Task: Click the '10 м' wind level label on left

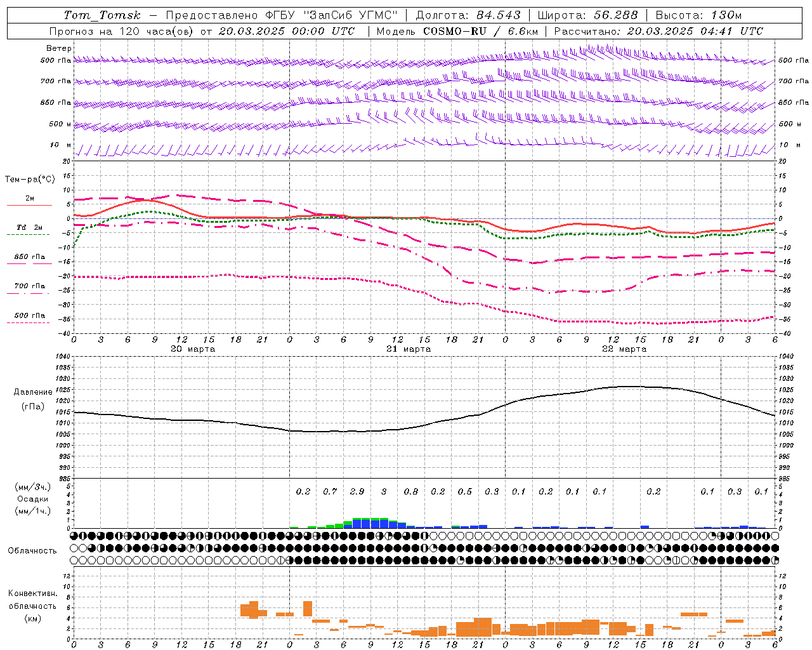Action: 61,145
